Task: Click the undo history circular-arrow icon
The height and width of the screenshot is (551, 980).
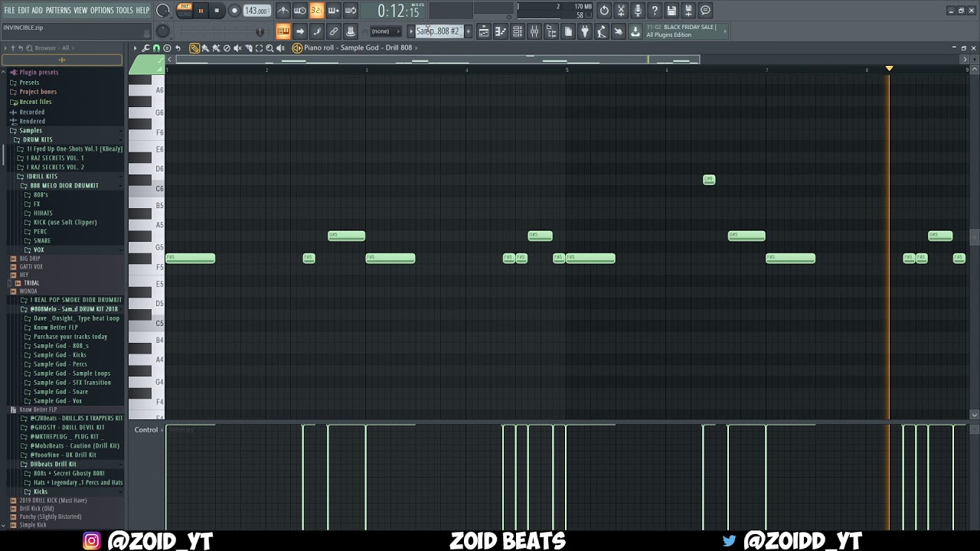Action: tap(604, 11)
